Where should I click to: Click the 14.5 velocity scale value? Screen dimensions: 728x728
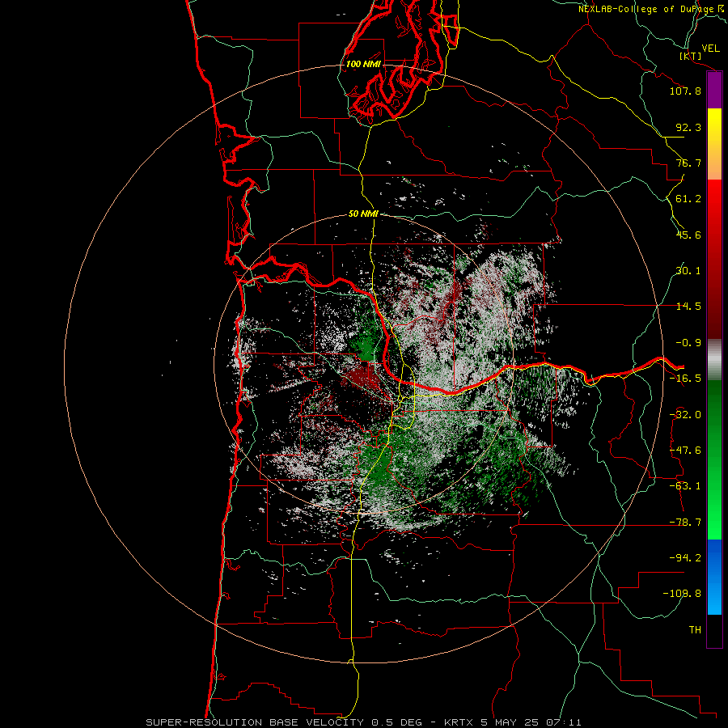click(688, 307)
